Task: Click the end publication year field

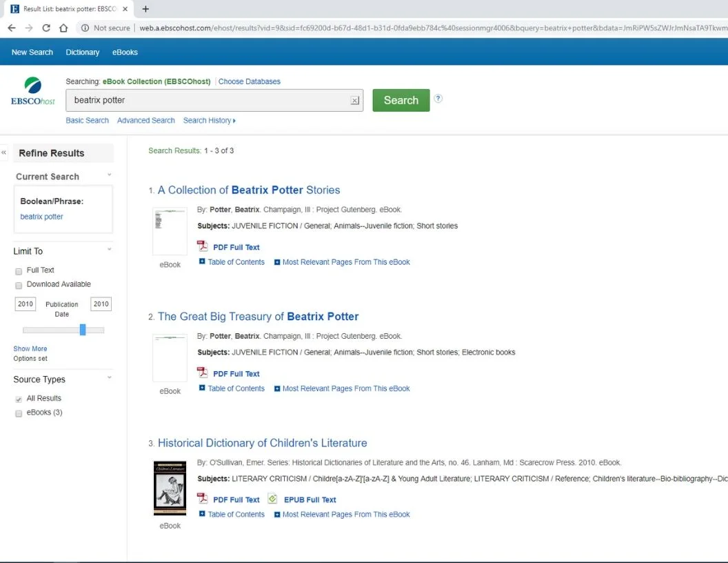Action: pos(101,304)
